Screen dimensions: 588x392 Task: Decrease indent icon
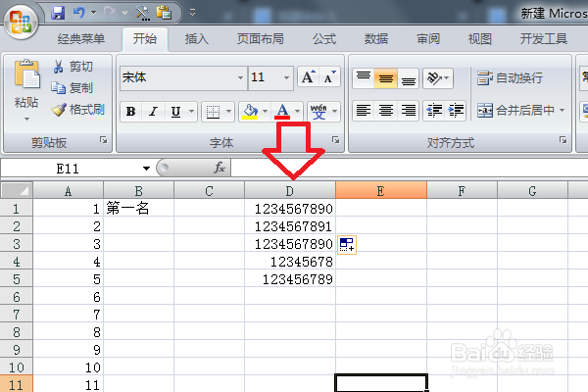pos(434,111)
